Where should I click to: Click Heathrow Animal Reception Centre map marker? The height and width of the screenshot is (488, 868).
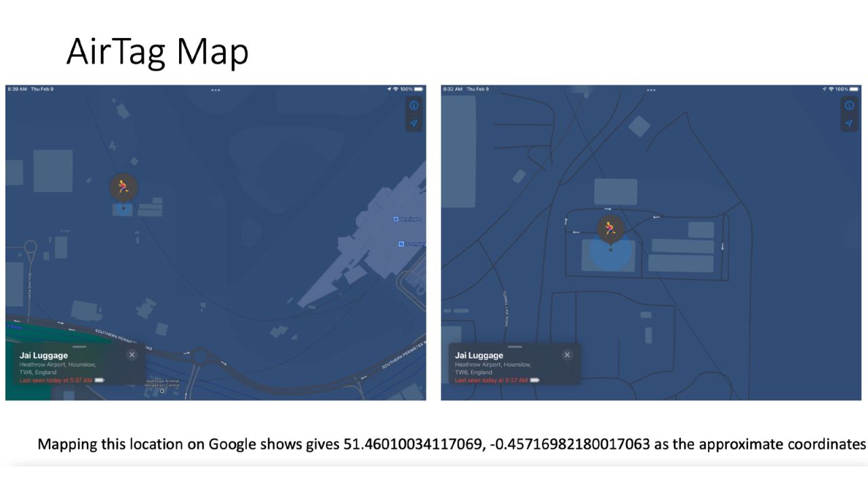coord(162,390)
